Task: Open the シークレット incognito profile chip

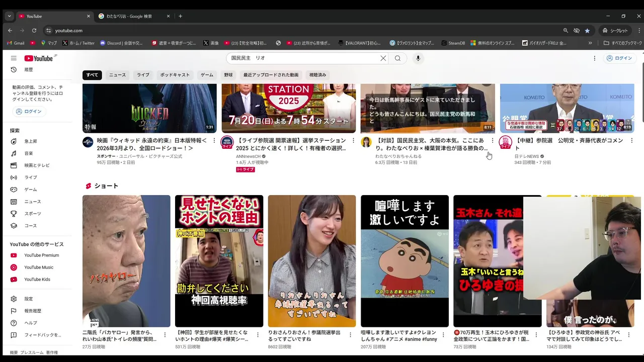Action: point(616,31)
